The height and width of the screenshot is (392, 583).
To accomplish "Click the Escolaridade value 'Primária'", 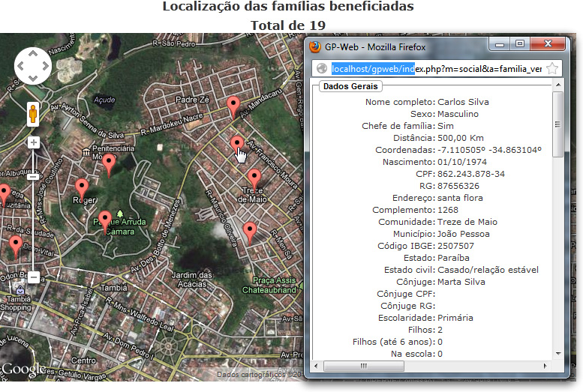I will click(x=455, y=318).
